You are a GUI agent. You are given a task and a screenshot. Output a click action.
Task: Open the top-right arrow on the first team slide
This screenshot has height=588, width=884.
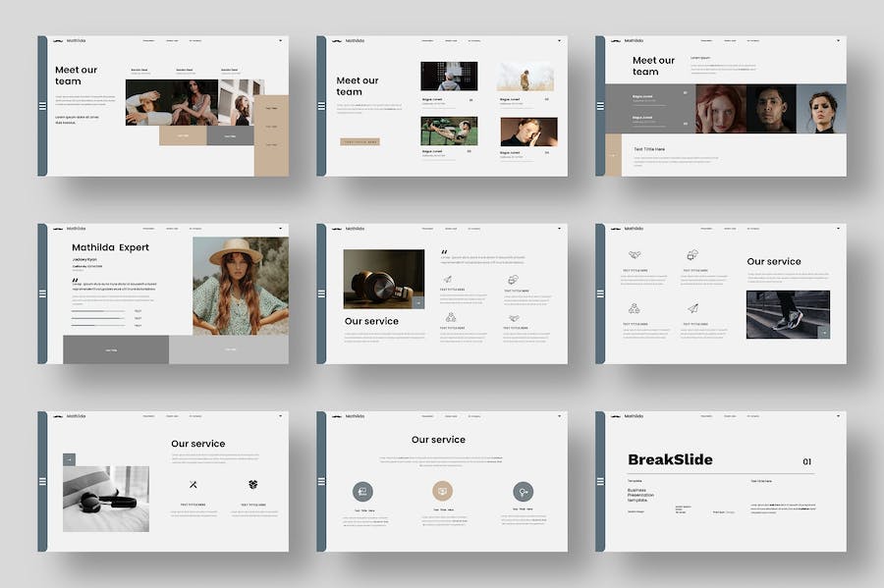pos(280,40)
